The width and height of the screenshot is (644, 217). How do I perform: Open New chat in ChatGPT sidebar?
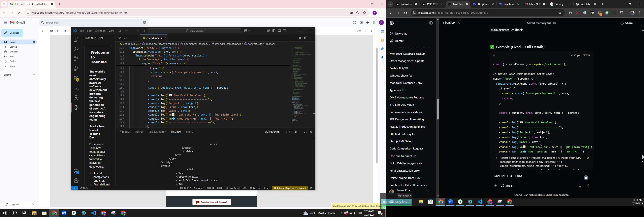click(x=399, y=34)
